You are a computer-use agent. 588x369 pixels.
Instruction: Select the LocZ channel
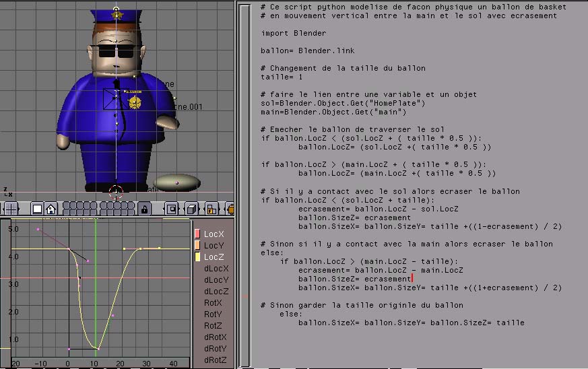pyautogui.click(x=214, y=257)
